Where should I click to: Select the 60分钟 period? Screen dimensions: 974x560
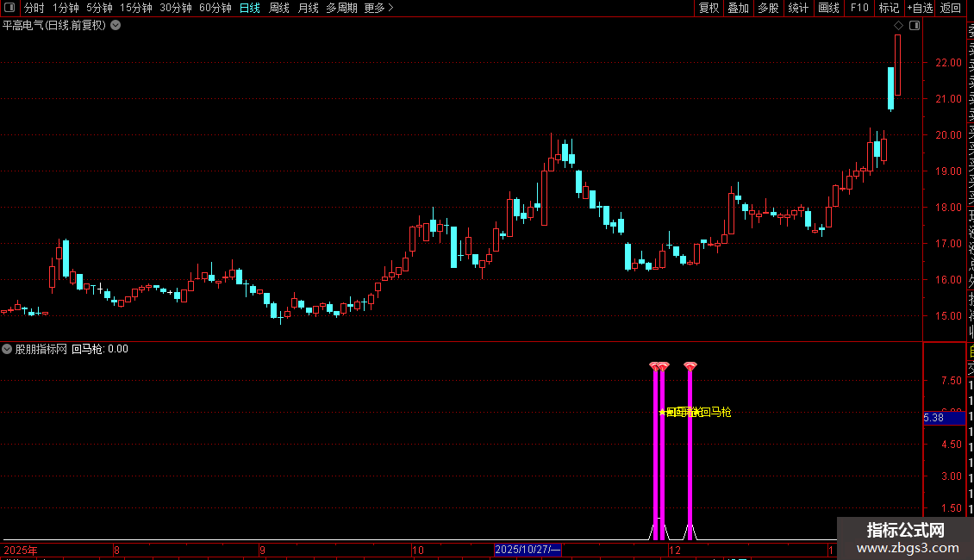coord(215,8)
